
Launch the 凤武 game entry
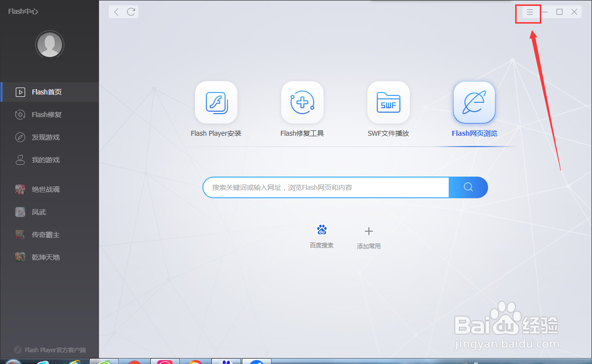[x=49, y=212]
